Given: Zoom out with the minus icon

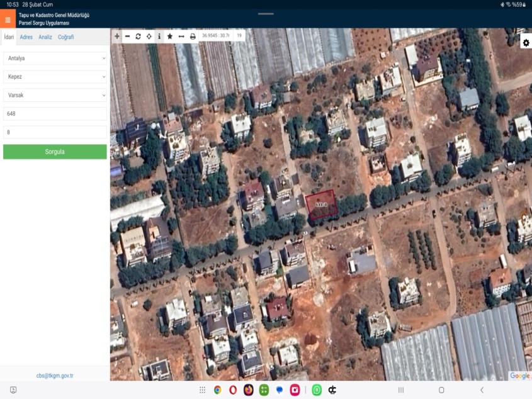Looking at the screenshot, I should [128, 37].
